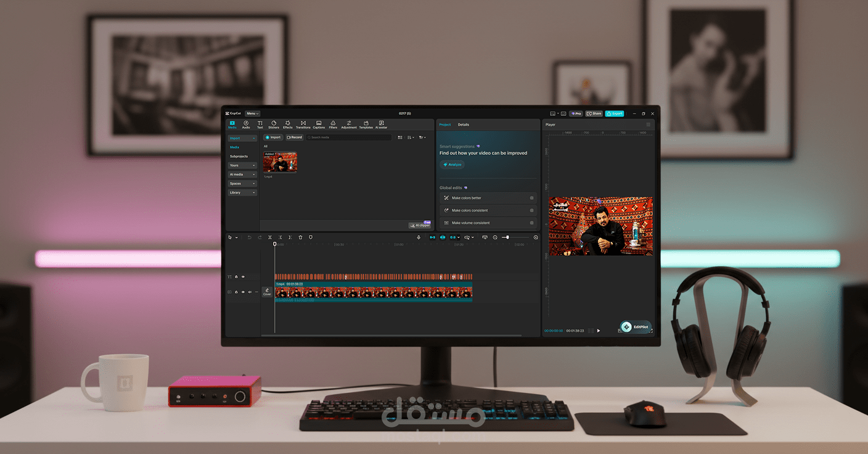The width and height of the screenshot is (868, 454).
Task: Delete the selected clip with trash icon
Action: click(301, 237)
